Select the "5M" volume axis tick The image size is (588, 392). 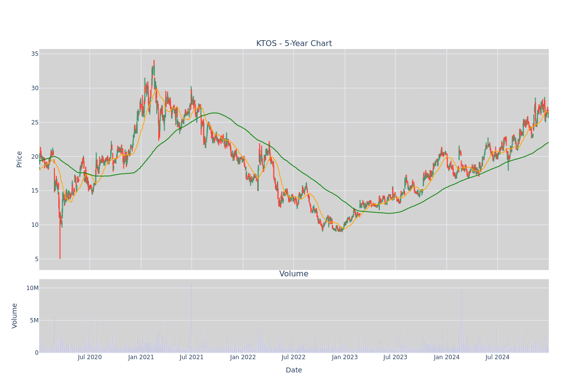(34, 320)
